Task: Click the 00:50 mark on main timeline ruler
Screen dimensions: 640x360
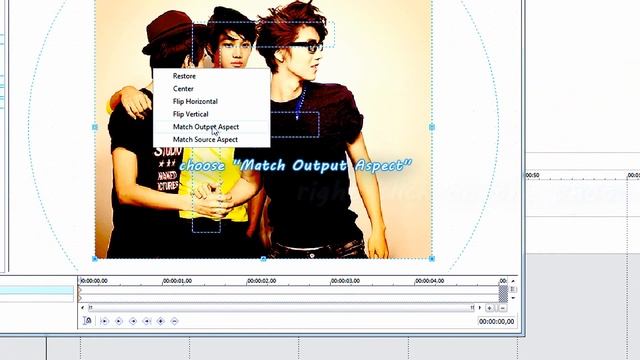Action: coord(532,175)
